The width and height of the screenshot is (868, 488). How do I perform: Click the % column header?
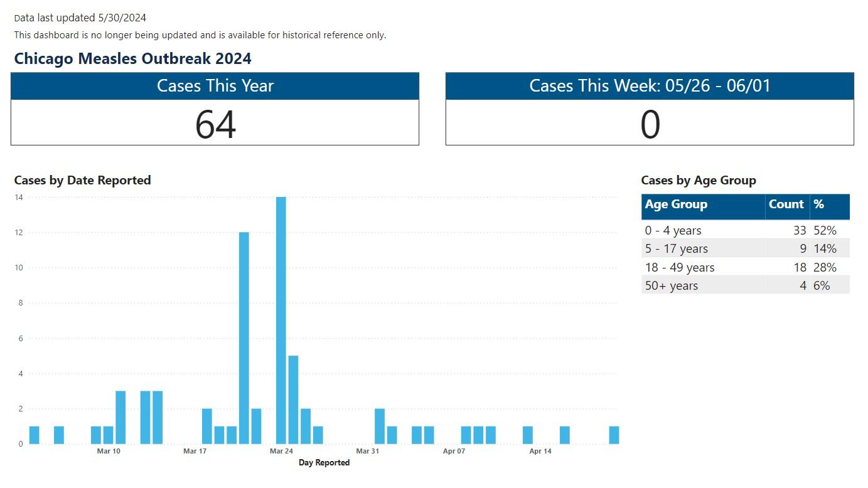pos(819,204)
